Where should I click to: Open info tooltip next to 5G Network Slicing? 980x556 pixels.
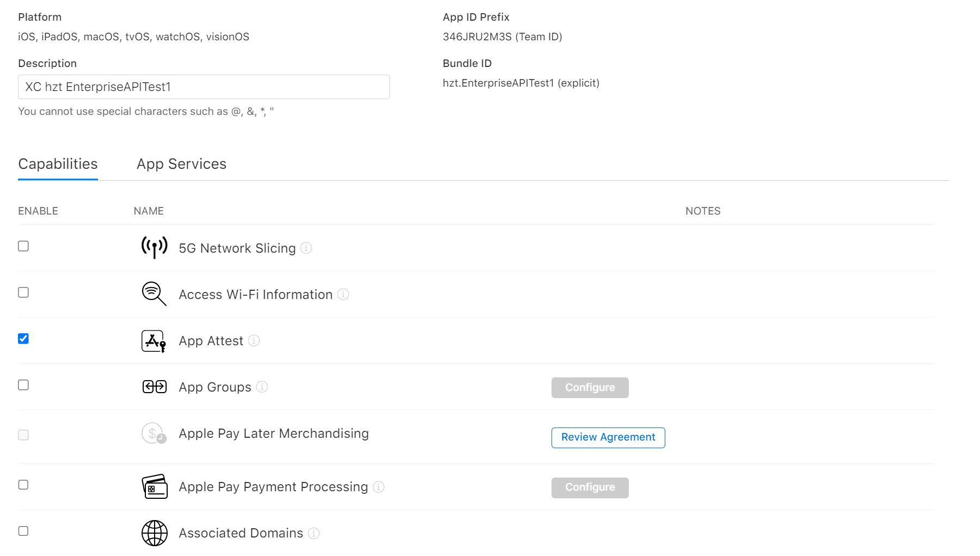[307, 248]
